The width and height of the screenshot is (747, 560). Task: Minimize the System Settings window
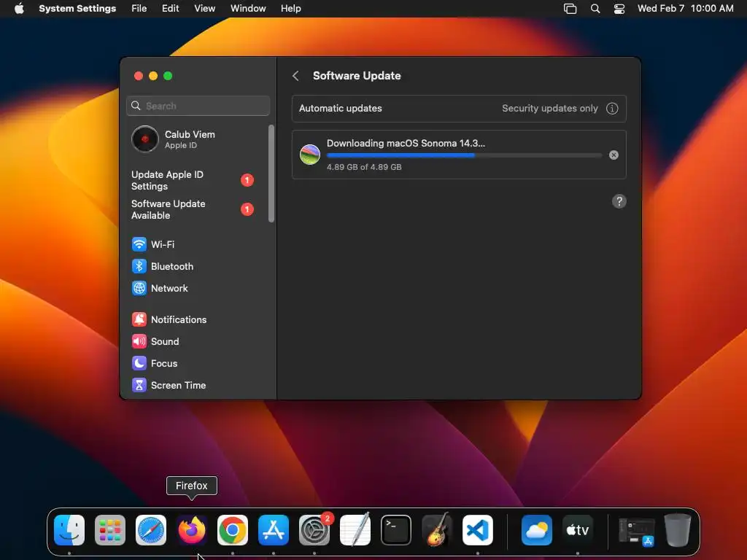pyautogui.click(x=153, y=76)
